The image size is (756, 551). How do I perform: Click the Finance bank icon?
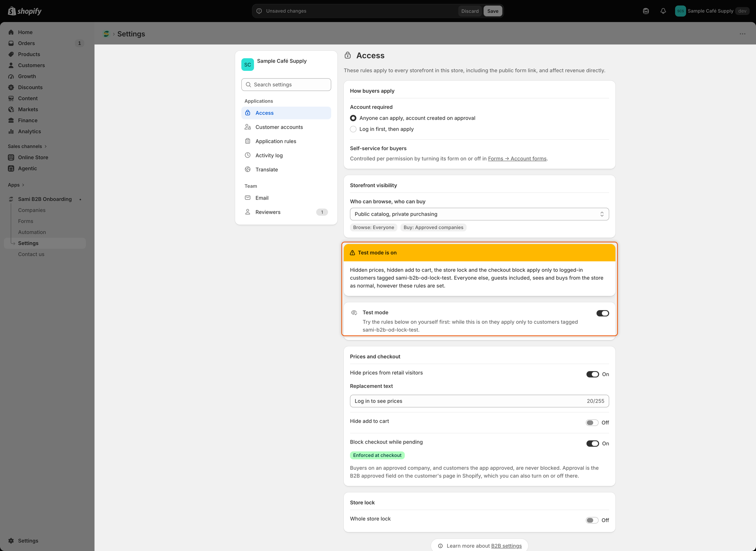[x=11, y=120]
